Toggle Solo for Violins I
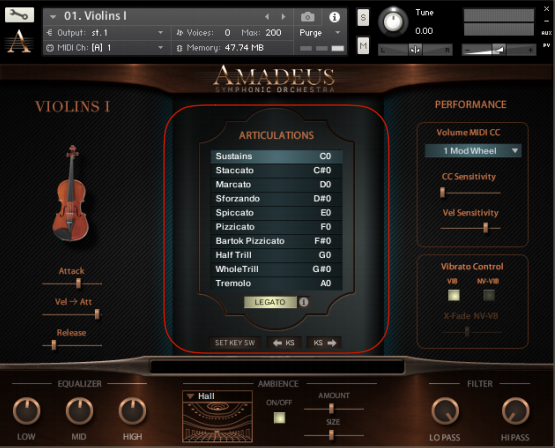555x448 pixels. pyautogui.click(x=363, y=17)
